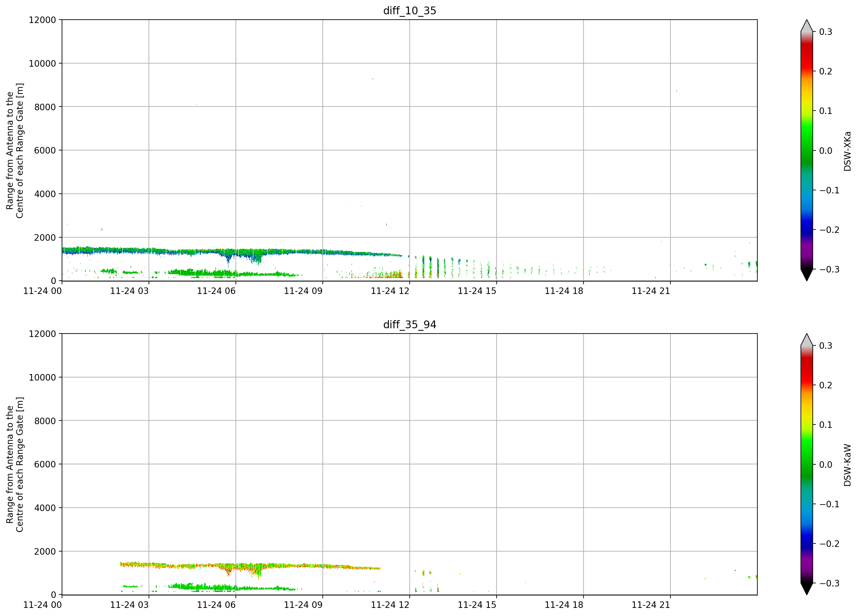Viewport: 858px width, 616px height.
Task: Select '11-24 06' time label under diff_10_35
Action: 217,291
